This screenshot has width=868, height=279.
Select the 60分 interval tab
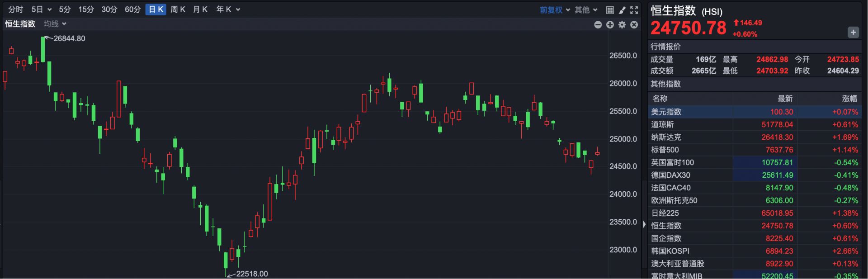(132, 9)
